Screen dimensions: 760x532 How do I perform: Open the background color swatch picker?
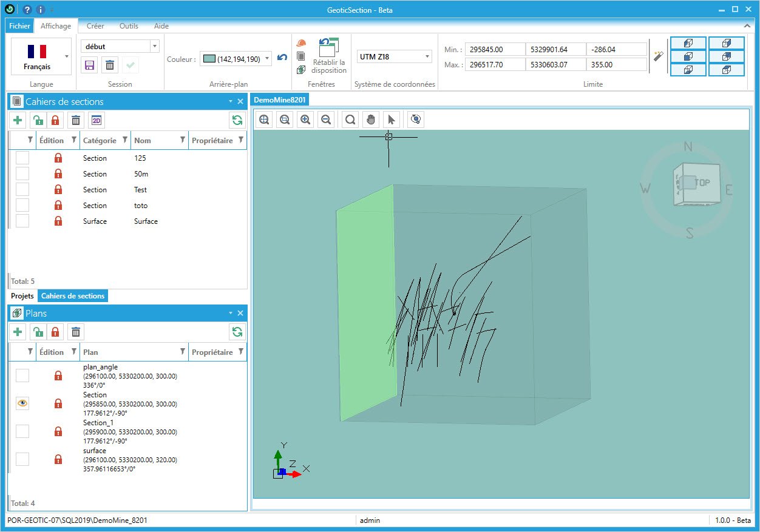(236, 59)
